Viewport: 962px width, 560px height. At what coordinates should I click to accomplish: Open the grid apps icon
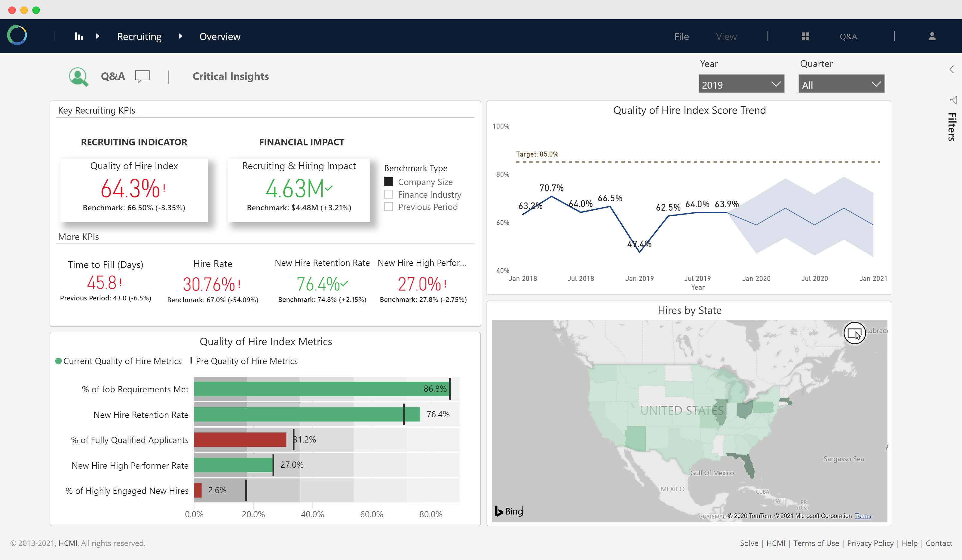(805, 36)
